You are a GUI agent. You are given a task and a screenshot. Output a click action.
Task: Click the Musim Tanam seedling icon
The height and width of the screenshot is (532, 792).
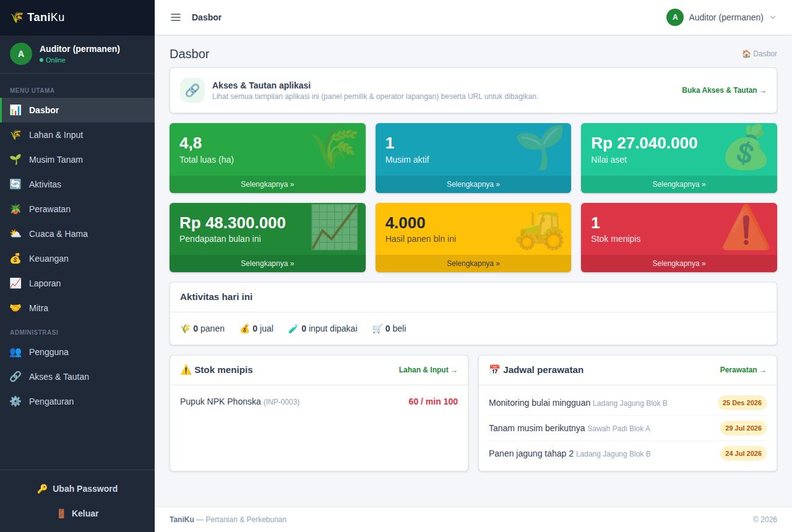[x=15, y=160]
